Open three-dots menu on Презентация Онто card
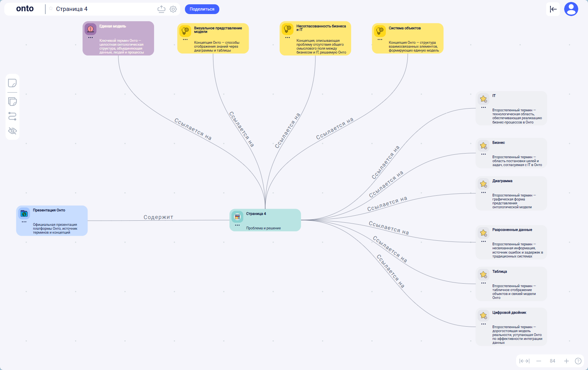The image size is (588, 370). coord(24,222)
